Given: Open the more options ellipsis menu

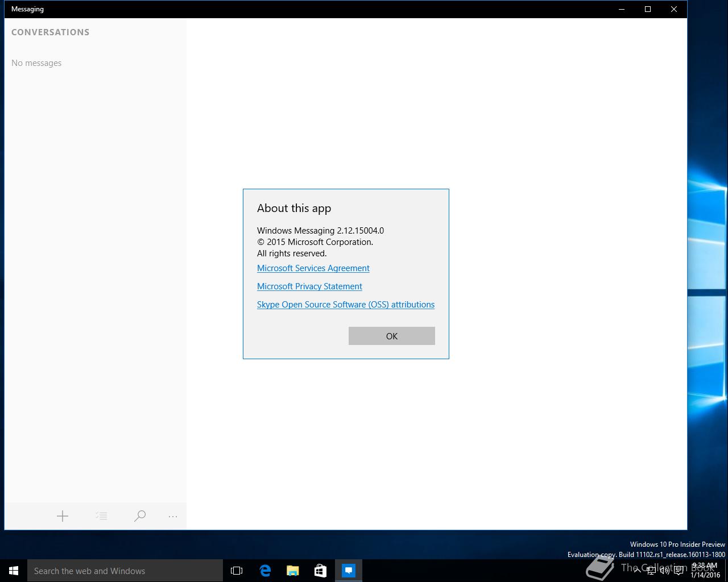Looking at the screenshot, I should (173, 517).
